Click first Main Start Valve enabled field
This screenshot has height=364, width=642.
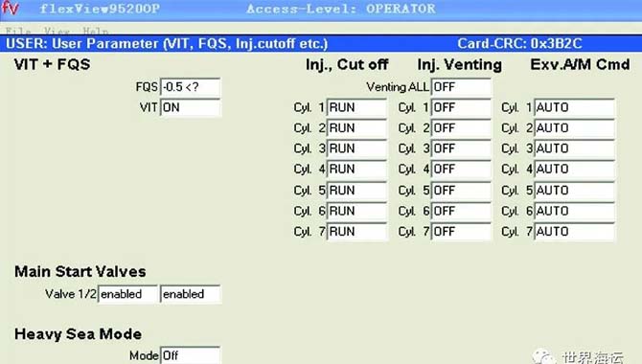coord(127,294)
